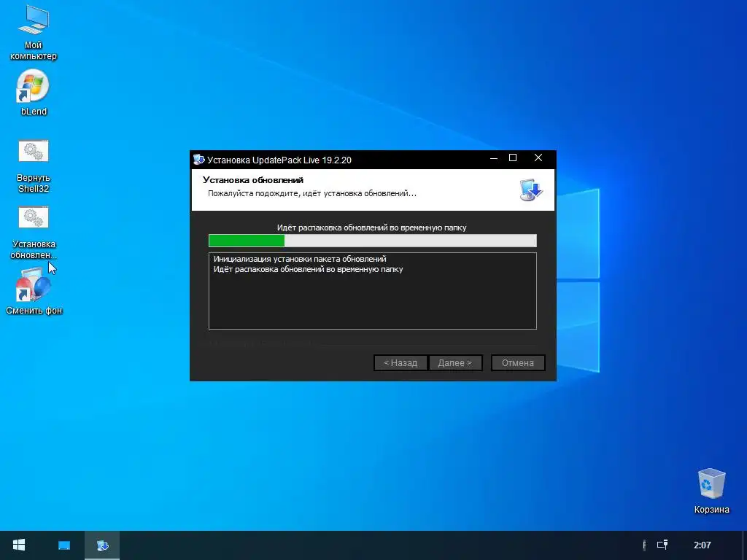Click the disabled Далее > button
Image resolution: width=747 pixels, height=560 pixels.
pyautogui.click(x=455, y=363)
